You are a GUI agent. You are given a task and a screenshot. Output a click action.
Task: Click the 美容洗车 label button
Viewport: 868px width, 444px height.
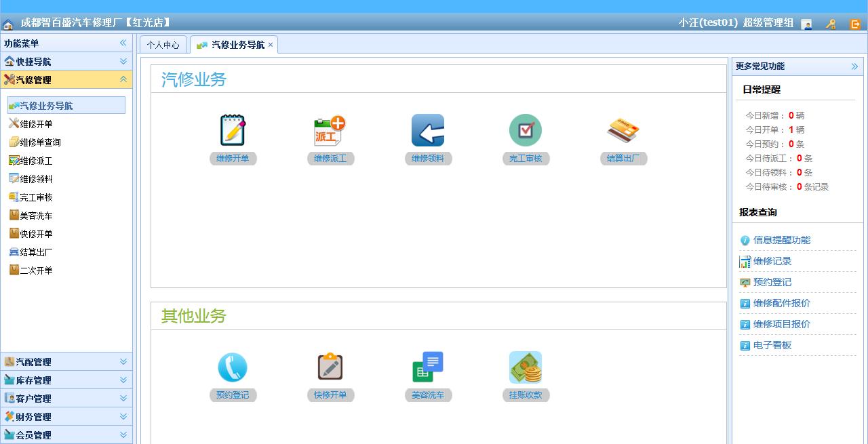coord(428,395)
